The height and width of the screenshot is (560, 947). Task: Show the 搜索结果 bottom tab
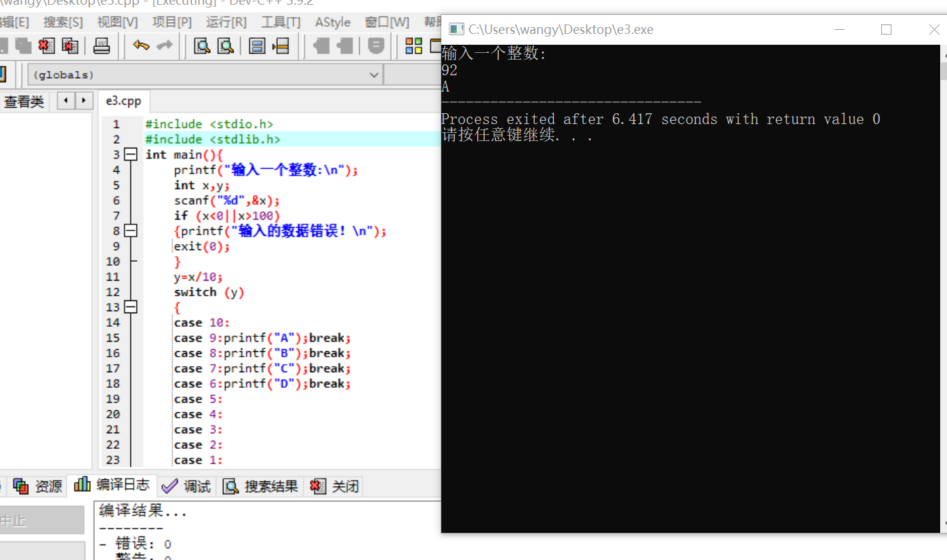[x=261, y=486]
